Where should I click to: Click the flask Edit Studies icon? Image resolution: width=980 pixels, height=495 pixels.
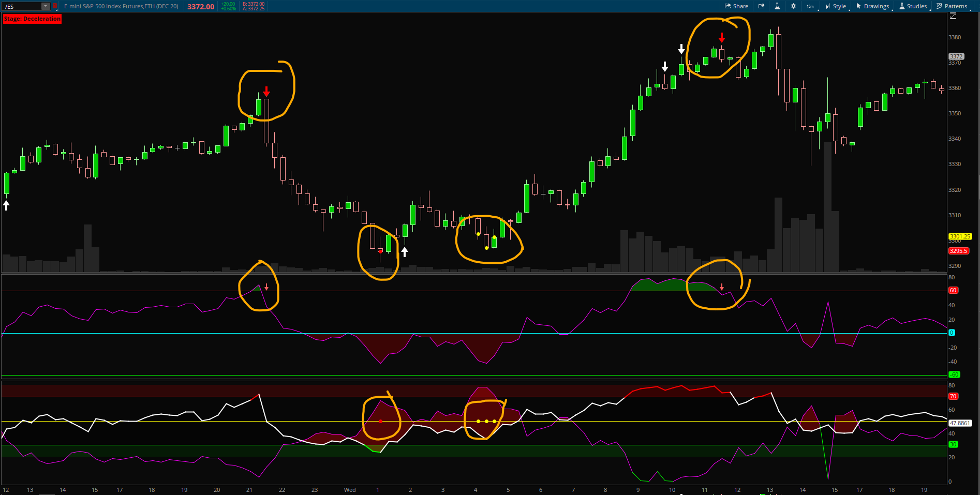[x=777, y=6]
